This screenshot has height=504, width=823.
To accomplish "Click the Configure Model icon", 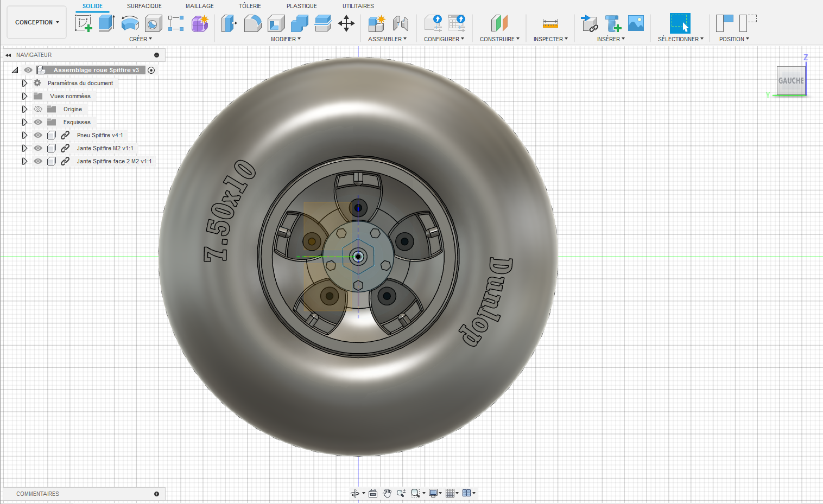I will [x=433, y=23].
